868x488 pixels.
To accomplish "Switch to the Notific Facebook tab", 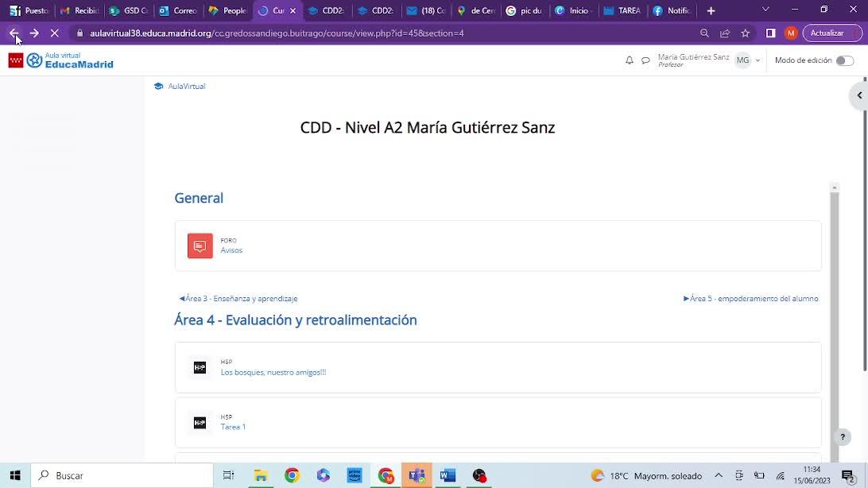I will click(672, 10).
